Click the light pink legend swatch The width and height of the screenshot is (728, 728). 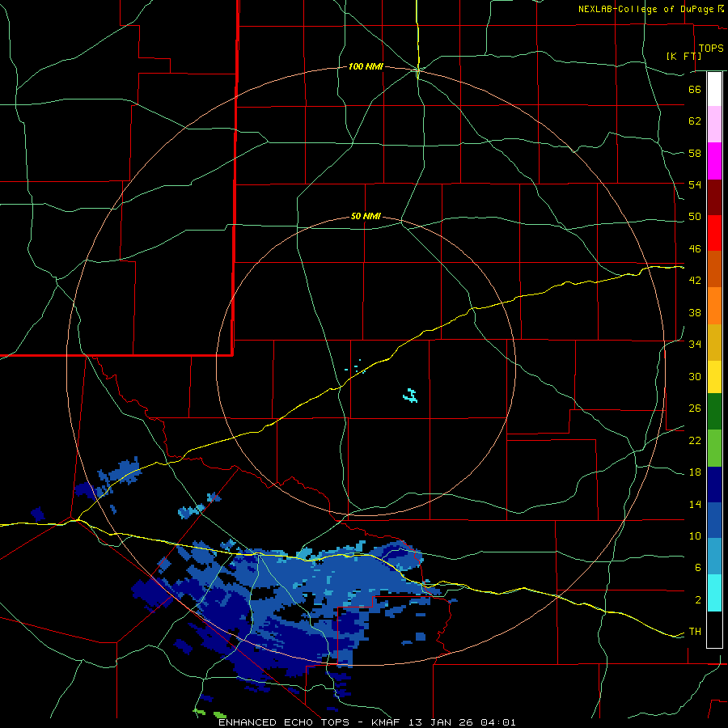[x=714, y=125]
